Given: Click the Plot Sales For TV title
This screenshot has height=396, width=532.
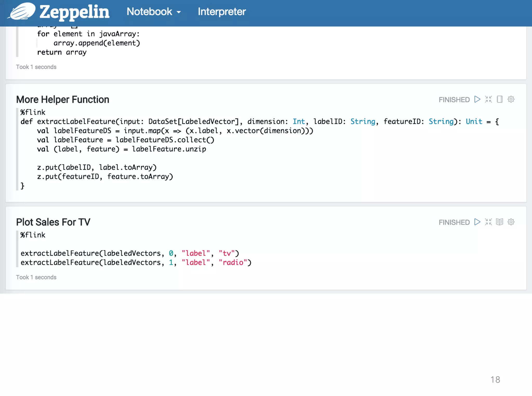Looking at the screenshot, I should pos(53,222).
